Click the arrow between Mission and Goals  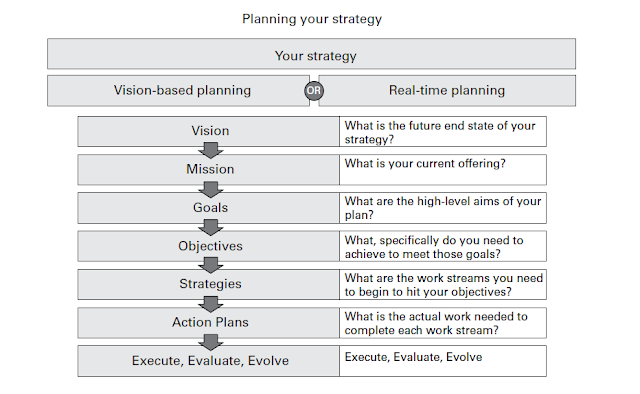pos(211,189)
